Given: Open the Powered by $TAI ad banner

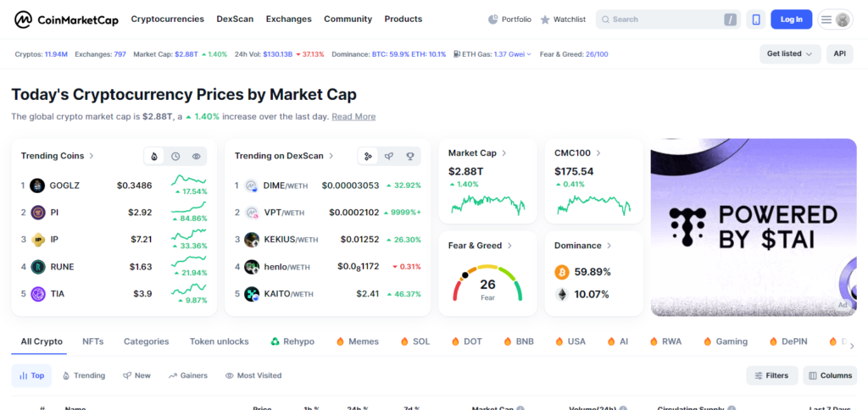Looking at the screenshot, I should point(754,227).
